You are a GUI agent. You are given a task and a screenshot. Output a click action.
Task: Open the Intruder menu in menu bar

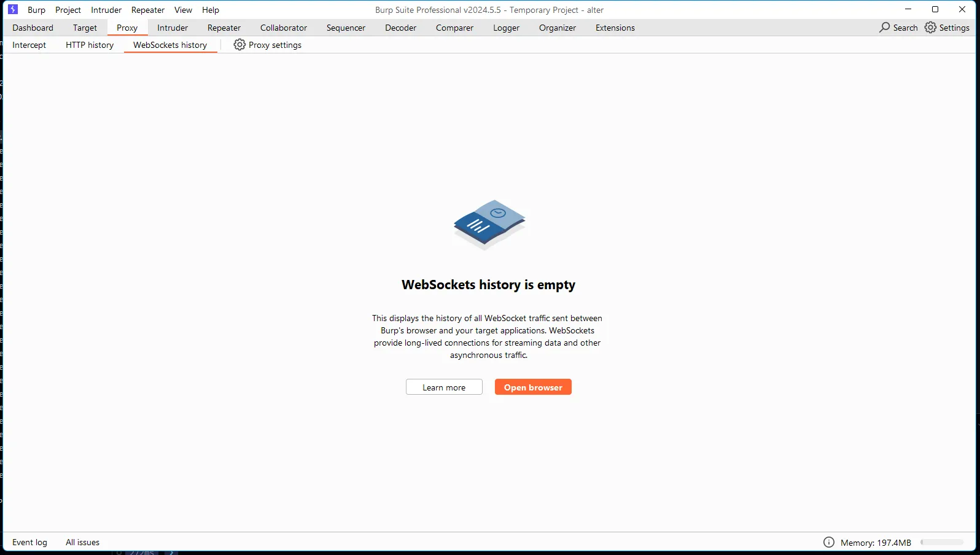(106, 10)
